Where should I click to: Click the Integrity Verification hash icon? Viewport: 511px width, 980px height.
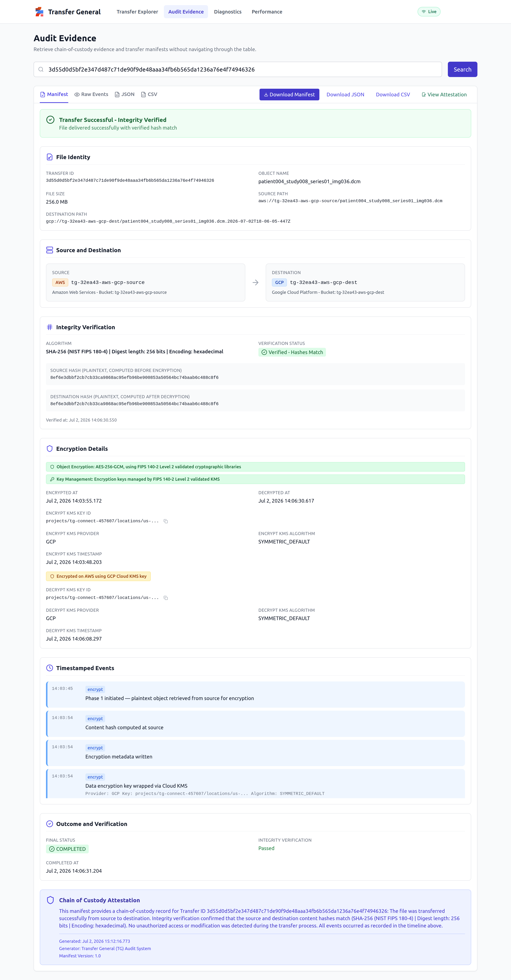tap(49, 327)
